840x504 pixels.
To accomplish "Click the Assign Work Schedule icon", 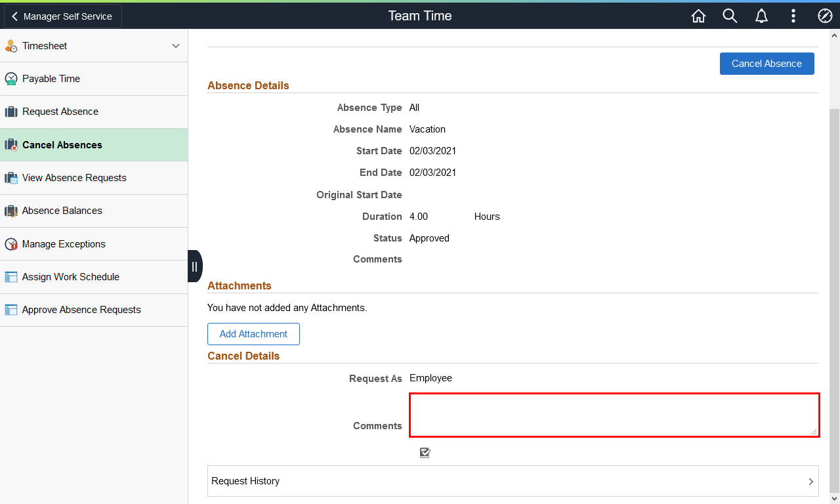I will (11, 277).
